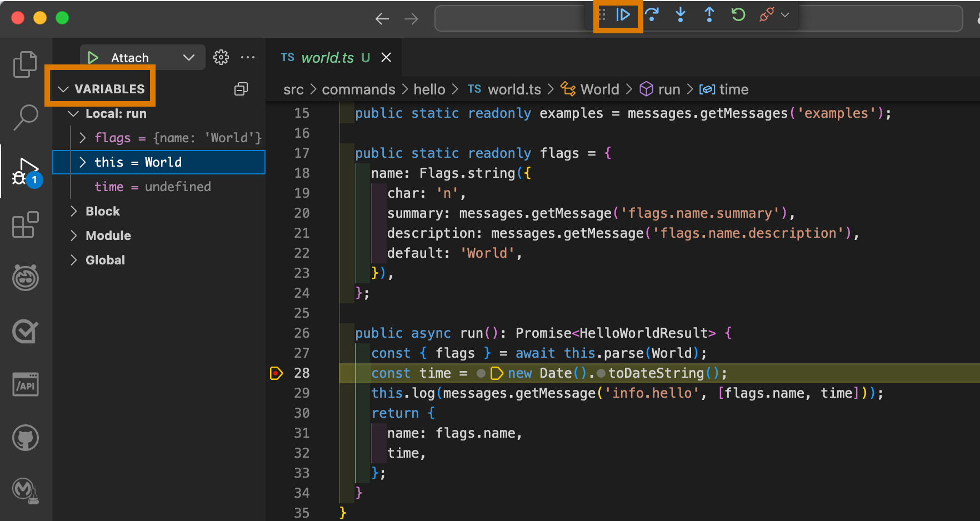The width and height of the screenshot is (980, 521).
Task: Click line number 26 in gutter
Action: coord(302,333)
